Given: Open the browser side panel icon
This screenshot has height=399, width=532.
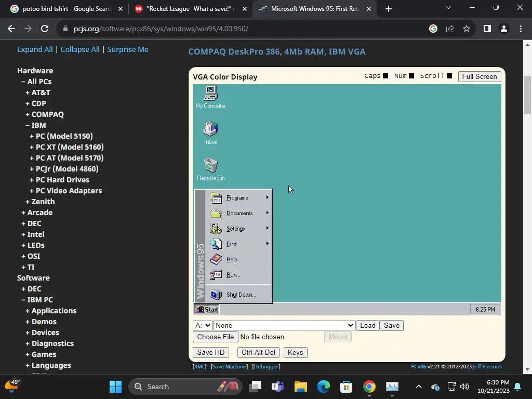Looking at the screenshot, I should click(487, 29).
